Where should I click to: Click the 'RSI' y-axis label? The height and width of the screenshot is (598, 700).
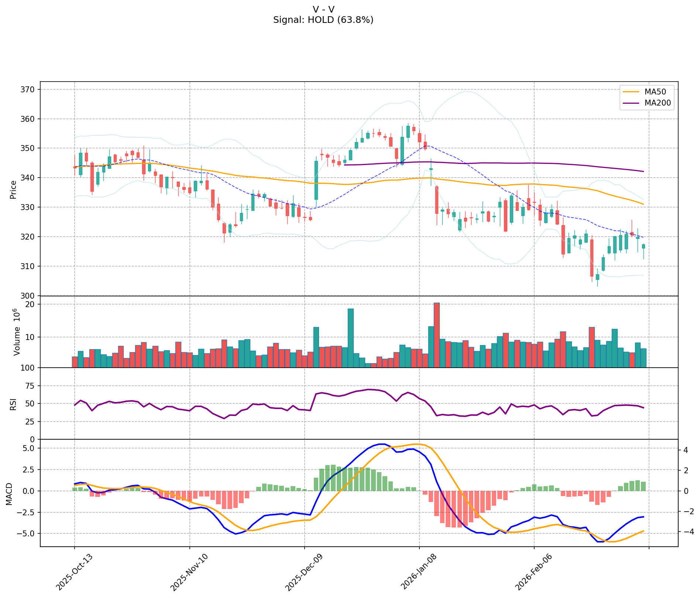(13, 403)
